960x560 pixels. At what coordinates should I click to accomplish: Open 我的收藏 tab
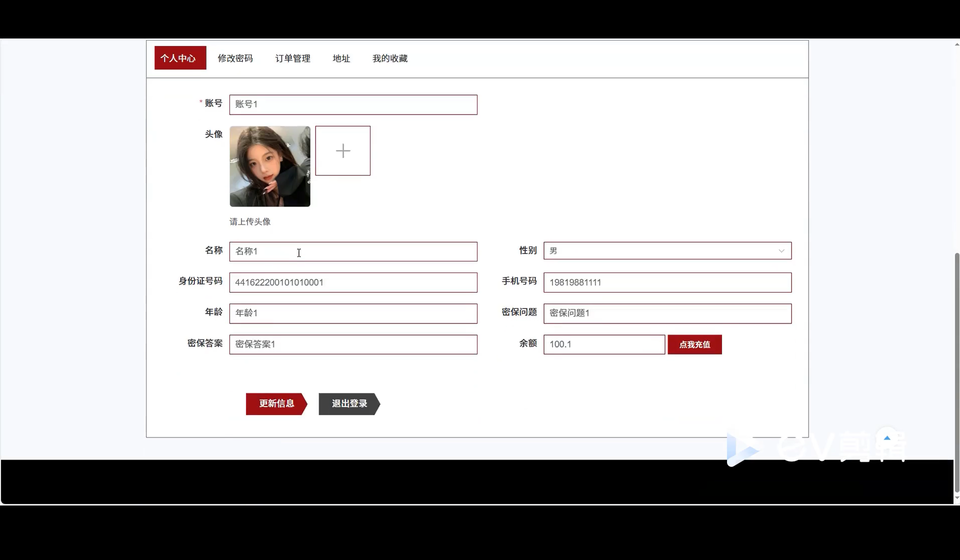[x=389, y=58]
